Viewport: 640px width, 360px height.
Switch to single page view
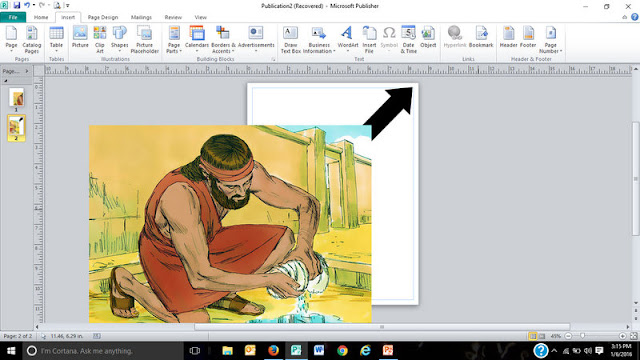(533, 336)
